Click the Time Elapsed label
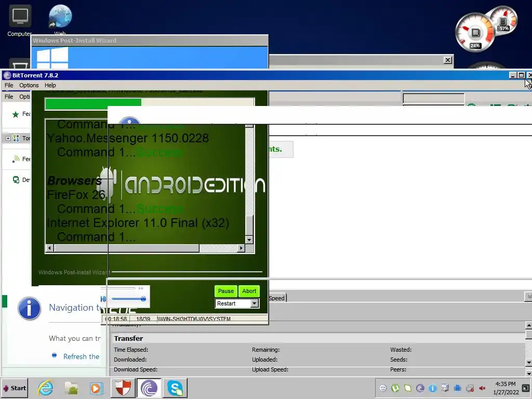The width and height of the screenshot is (532, 399). 131,350
